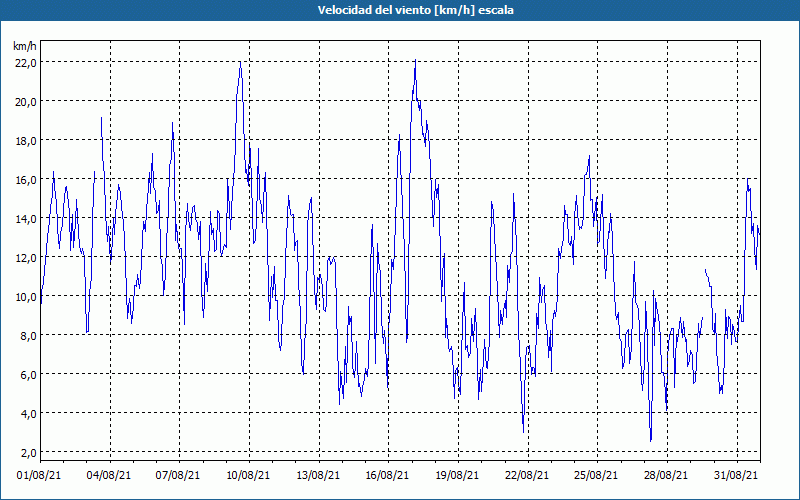The image size is (800, 500).
Task: Click the 22,0 y-axis value
Action: click(x=25, y=63)
